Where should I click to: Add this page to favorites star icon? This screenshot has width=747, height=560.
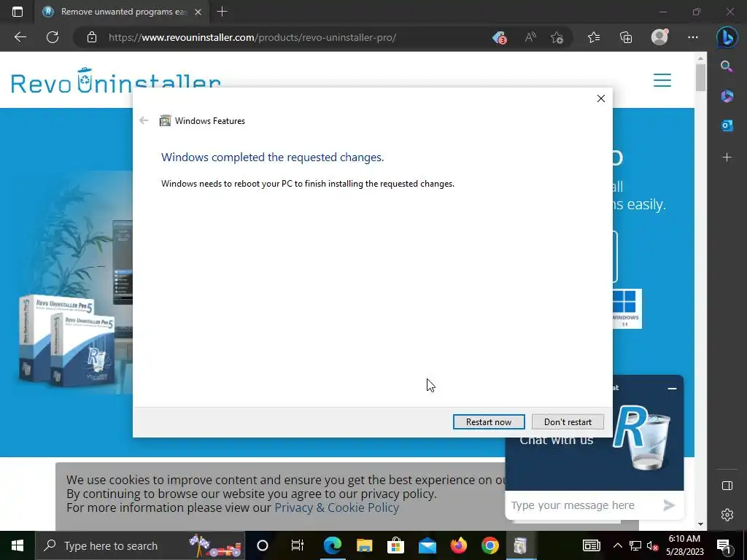click(x=557, y=37)
